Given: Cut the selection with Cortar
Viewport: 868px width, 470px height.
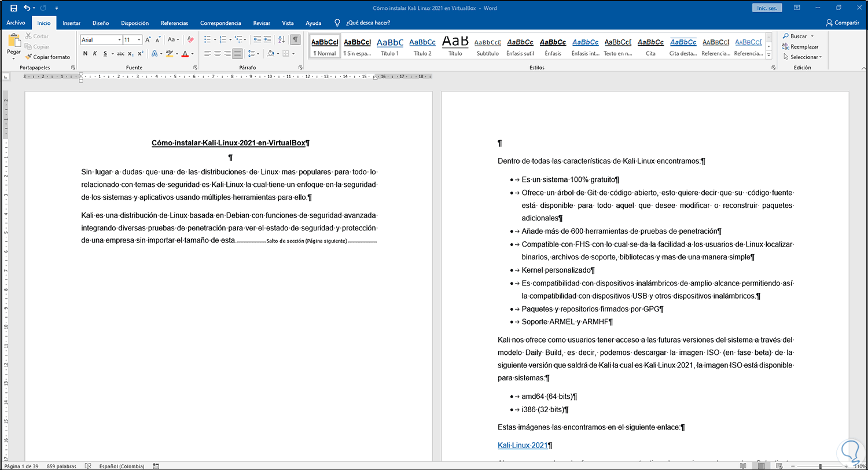Looking at the screenshot, I should point(37,36).
